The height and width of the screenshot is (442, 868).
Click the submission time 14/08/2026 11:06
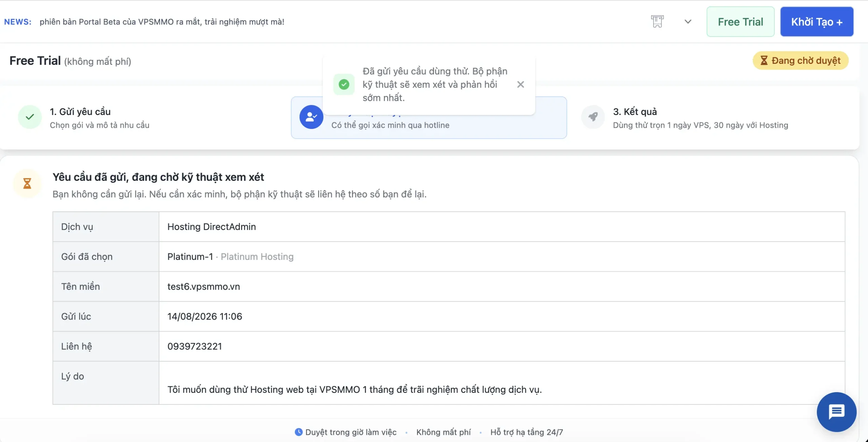205,316
